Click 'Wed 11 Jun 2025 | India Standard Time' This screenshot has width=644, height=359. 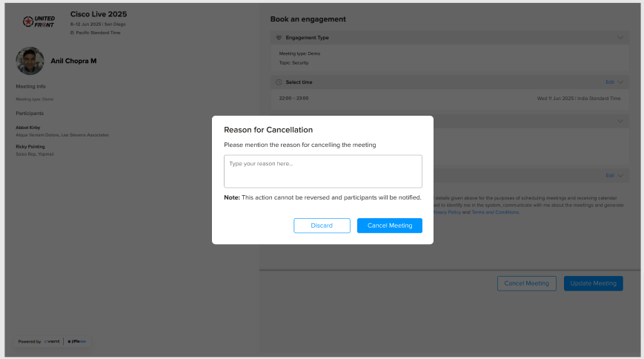click(579, 99)
